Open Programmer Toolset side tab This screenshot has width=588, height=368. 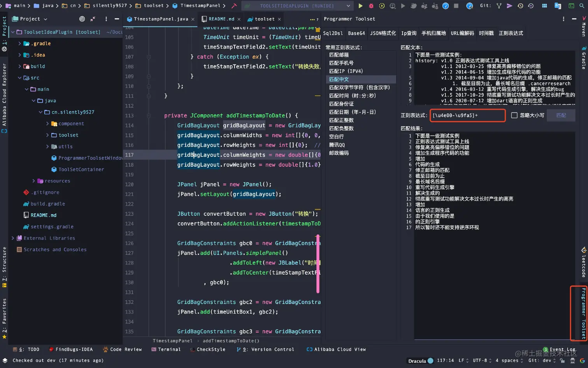[583, 313]
